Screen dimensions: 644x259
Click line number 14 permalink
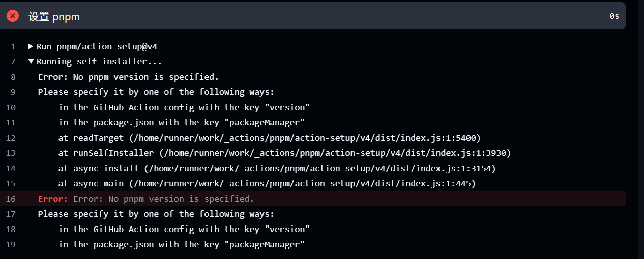pyautogui.click(x=11, y=168)
